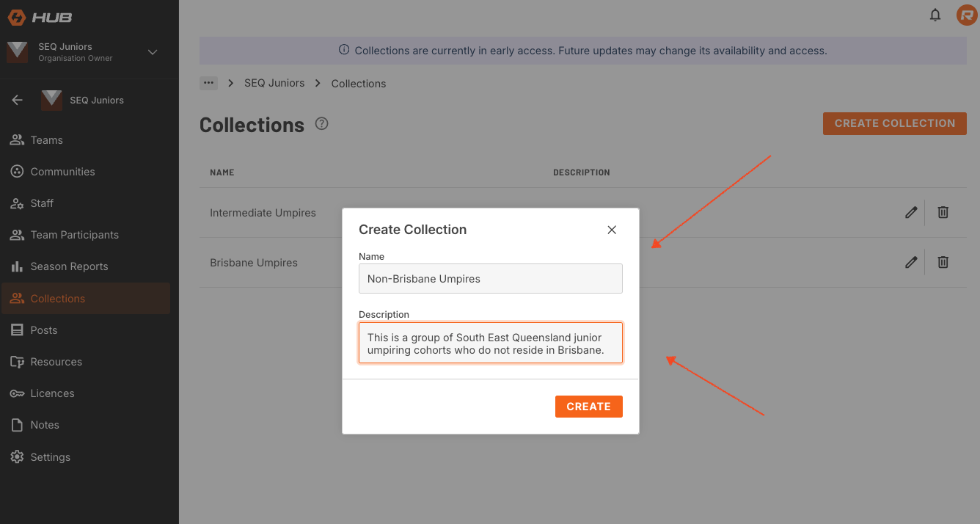Select Licences in the sidebar
The image size is (980, 524).
(52, 393)
